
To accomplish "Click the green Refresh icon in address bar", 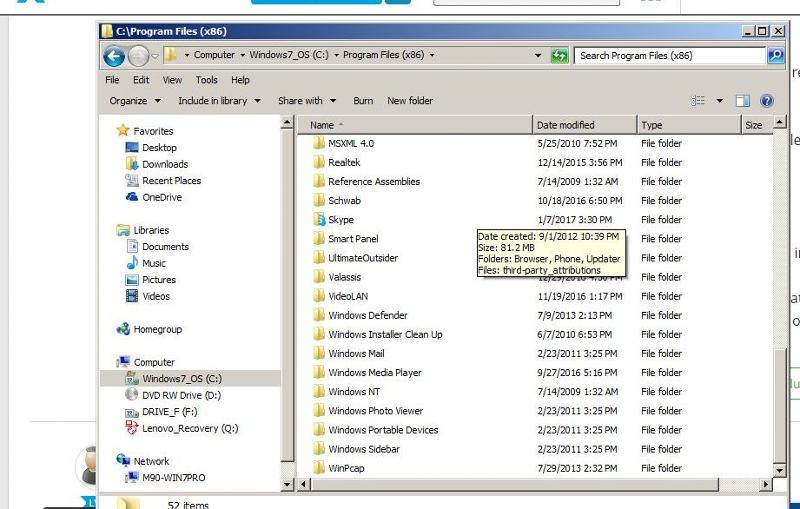I will [x=559, y=56].
